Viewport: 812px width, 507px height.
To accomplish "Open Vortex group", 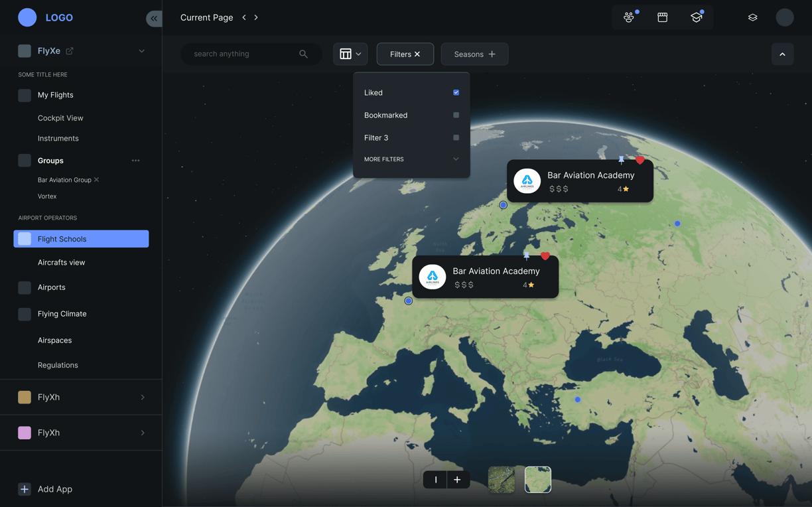I will (47, 196).
